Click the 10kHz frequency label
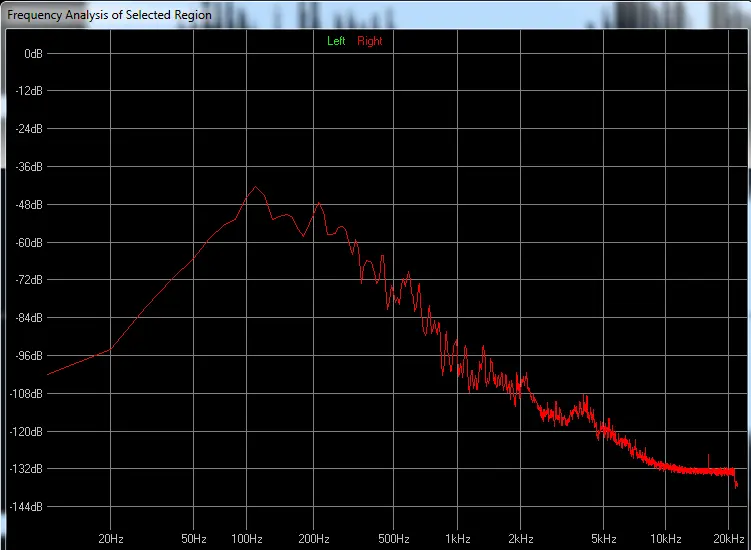The image size is (751, 550). click(x=665, y=539)
